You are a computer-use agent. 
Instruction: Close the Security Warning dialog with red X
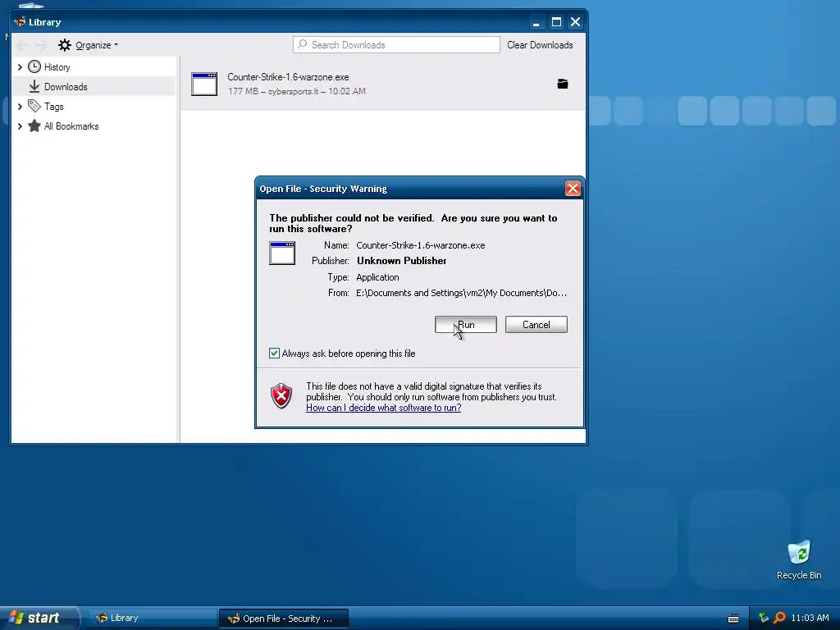click(x=573, y=189)
